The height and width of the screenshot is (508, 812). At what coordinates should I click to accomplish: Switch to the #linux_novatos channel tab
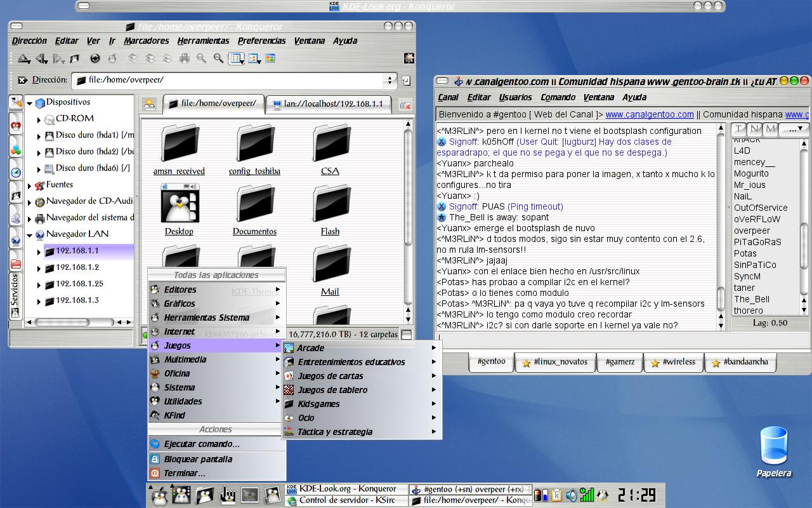[554, 363]
